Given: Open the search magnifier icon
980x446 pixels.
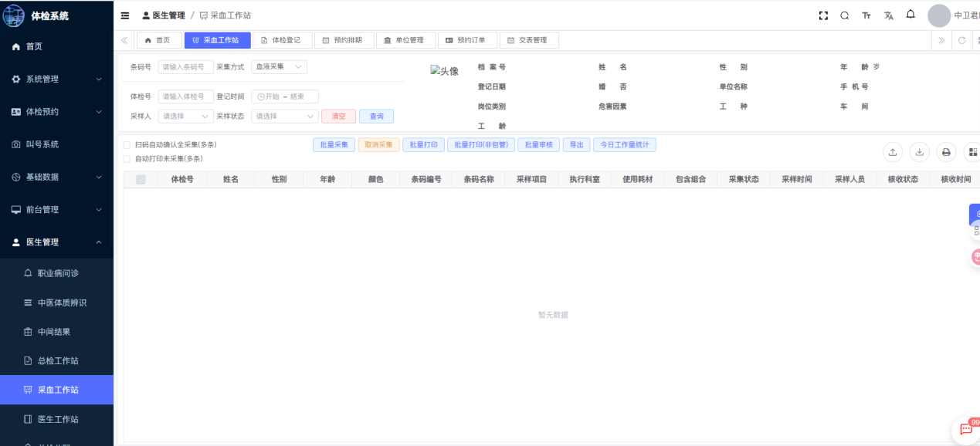Looking at the screenshot, I should tap(845, 15).
